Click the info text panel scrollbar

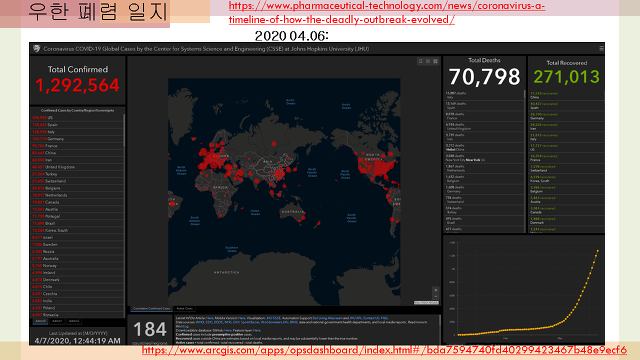[x=440, y=320]
